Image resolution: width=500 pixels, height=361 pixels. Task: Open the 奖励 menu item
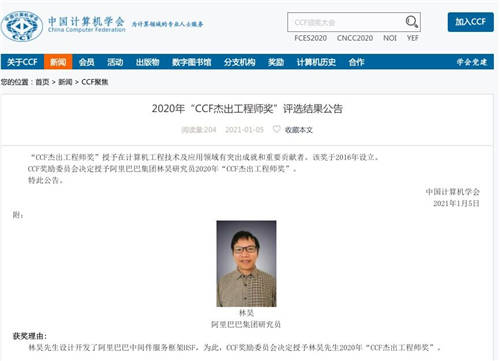(276, 62)
